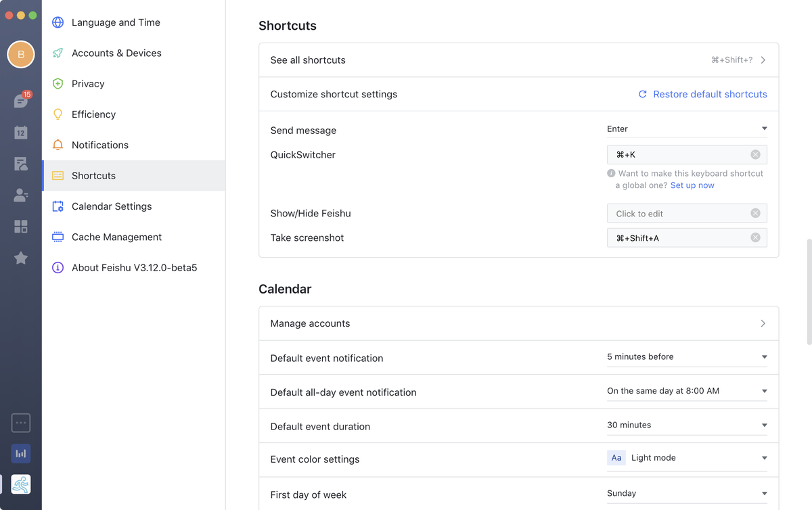Image resolution: width=812 pixels, height=510 pixels.
Task: Open the user avatar profile
Action: point(21,54)
